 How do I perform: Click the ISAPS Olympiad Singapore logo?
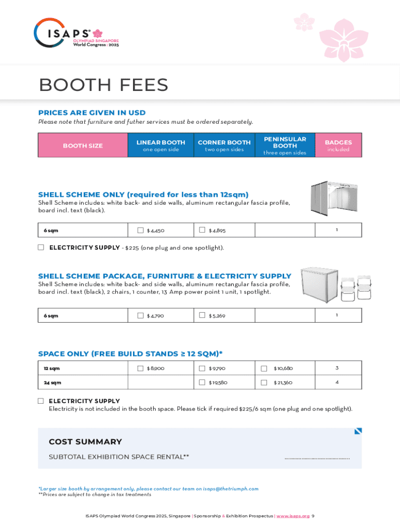76,33
